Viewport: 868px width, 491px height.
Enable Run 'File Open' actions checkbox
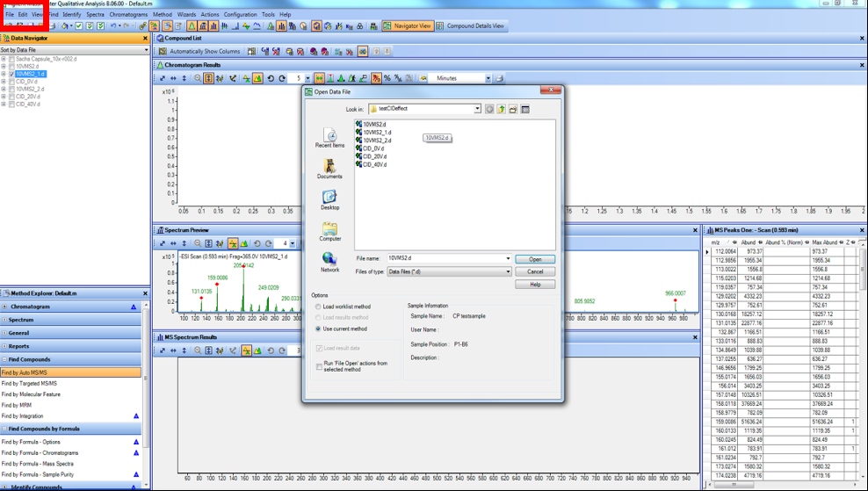[x=319, y=365]
